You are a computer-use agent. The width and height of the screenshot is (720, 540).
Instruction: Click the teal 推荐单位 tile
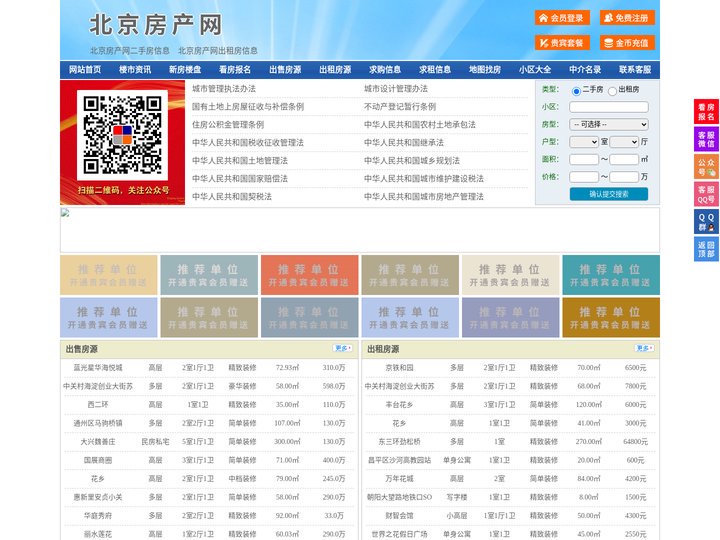point(611,275)
